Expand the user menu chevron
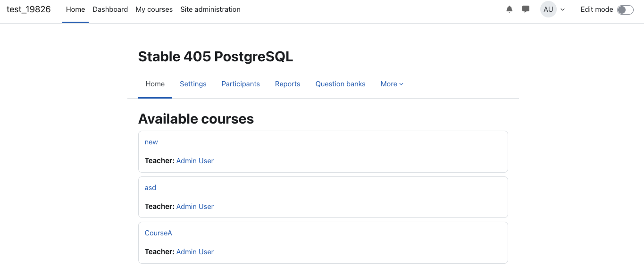This screenshot has height=275, width=644. point(563,9)
